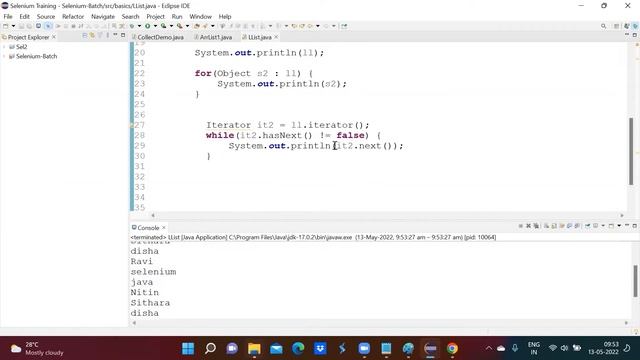Click Display Selected Console icon
640x360 pixels.
pos(595,226)
